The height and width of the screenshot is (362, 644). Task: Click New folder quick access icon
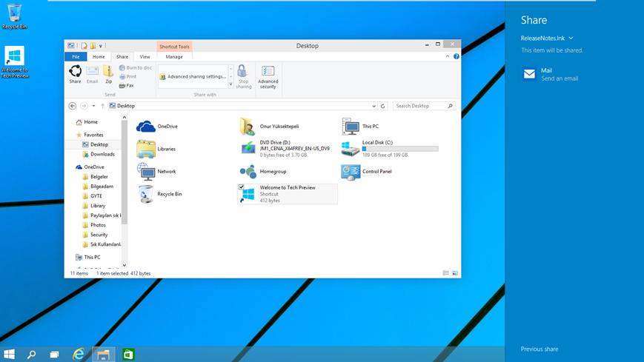point(93,46)
